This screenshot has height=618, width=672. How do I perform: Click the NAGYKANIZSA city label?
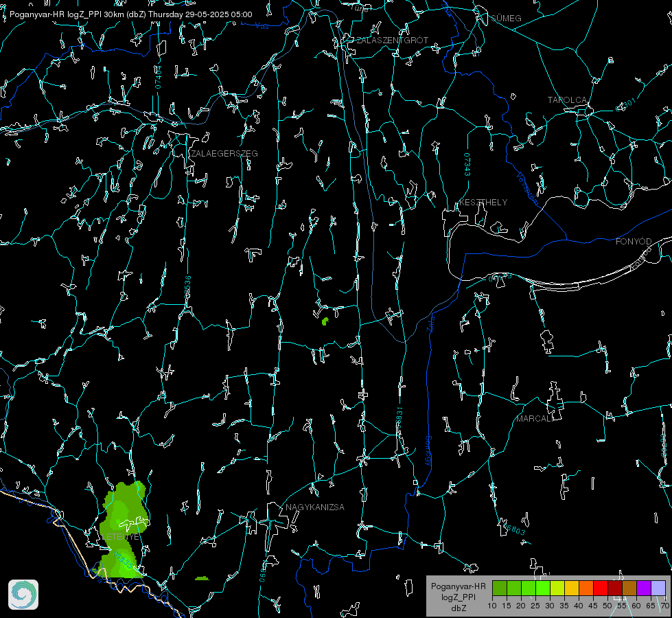(x=315, y=507)
